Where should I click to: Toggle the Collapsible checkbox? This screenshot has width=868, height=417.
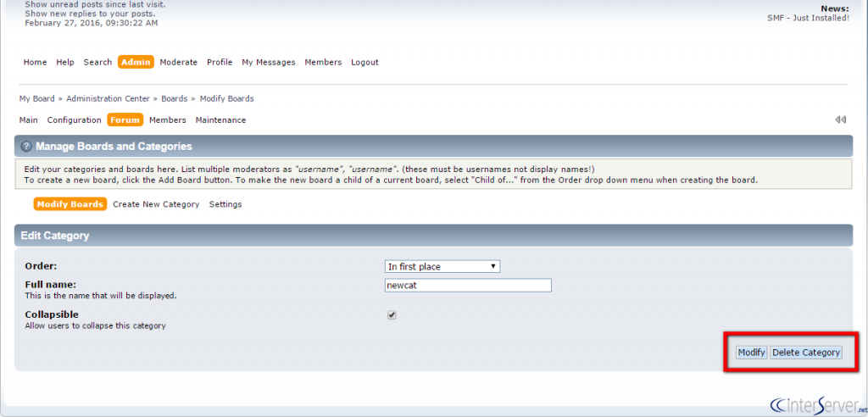[392, 315]
